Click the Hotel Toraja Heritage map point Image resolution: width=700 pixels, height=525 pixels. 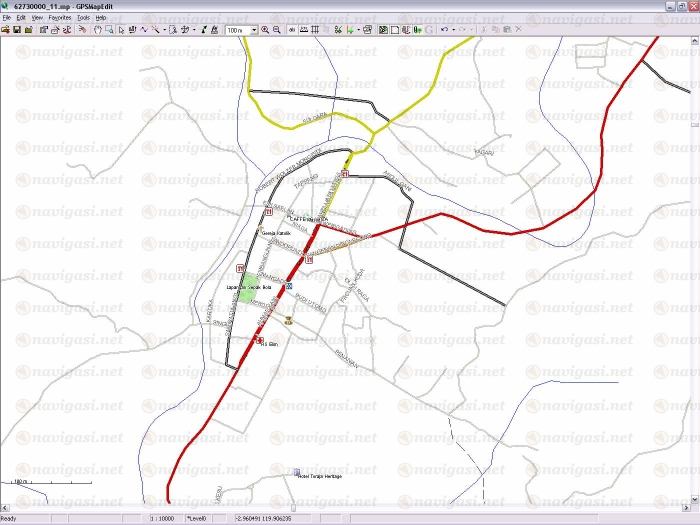pyautogui.click(x=296, y=472)
